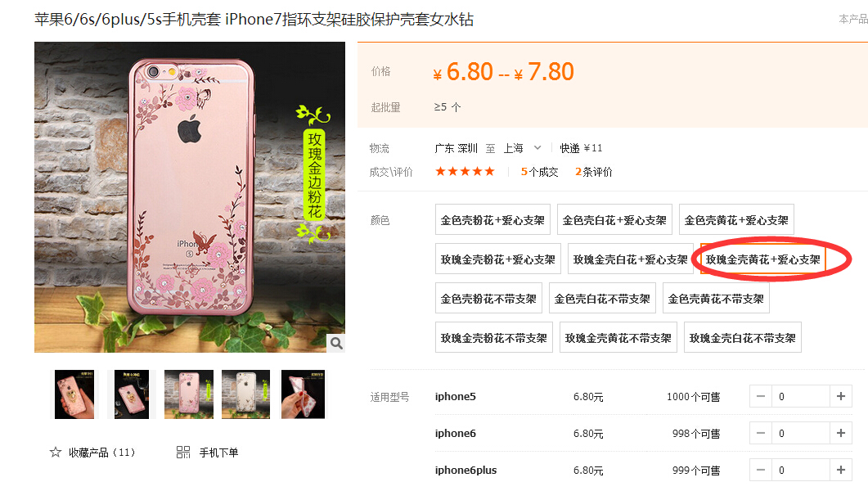Viewport: 868px width, 491px height.
Task: Select first thumbnail with hand holding case
Action: click(74, 394)
